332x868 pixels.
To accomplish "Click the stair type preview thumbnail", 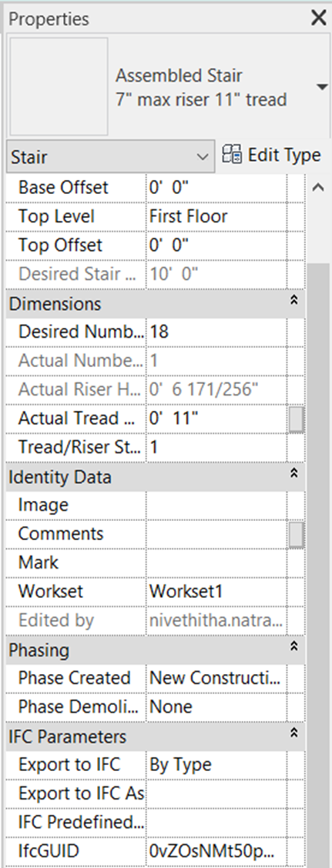I will point(59,87).
